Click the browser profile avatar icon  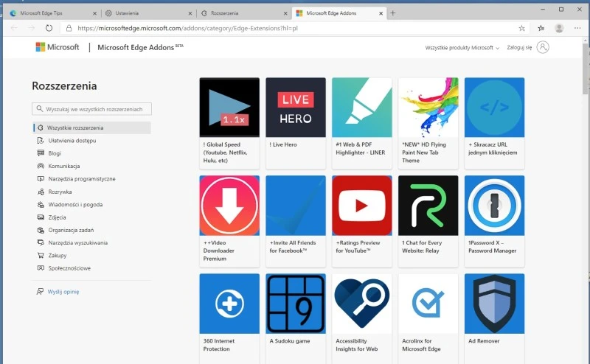tap(559, 28)
